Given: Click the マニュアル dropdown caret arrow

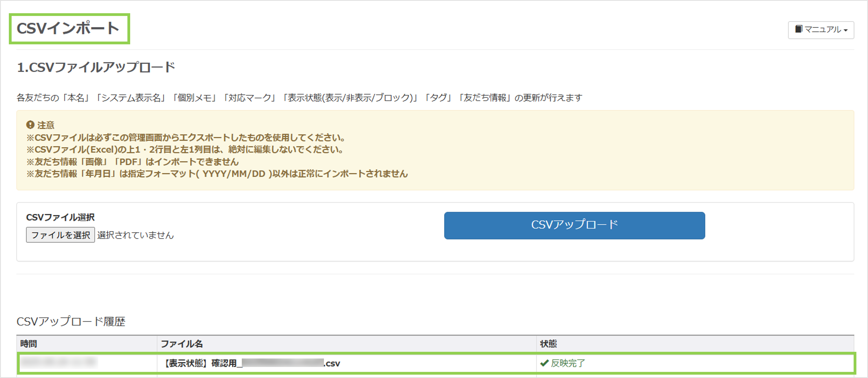Looking at the screenshot, I should 845,30.
